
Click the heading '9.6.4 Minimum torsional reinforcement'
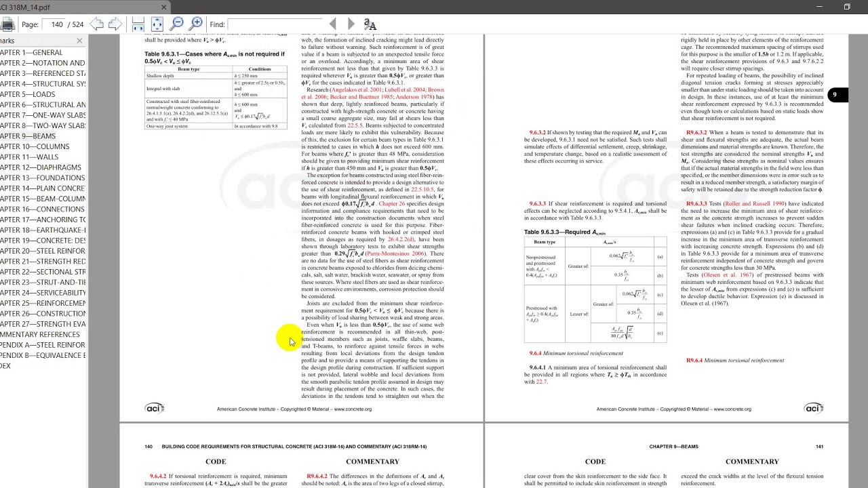[576, 353]
